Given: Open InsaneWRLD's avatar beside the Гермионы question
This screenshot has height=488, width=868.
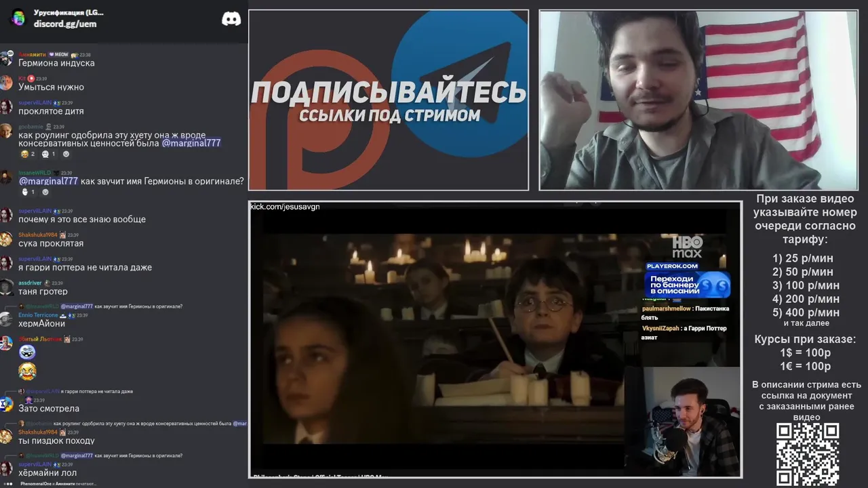Looking at the screenshot, I should click(x=6, y=177).
